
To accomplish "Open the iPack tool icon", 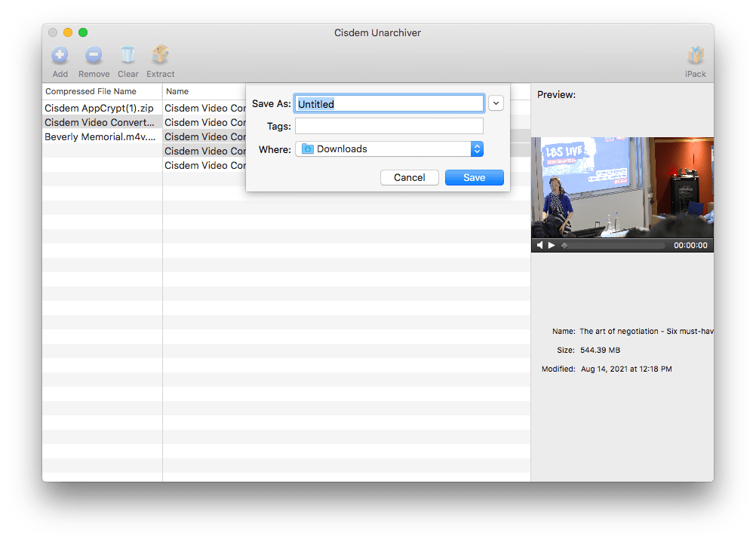I will pyautogui.click(x=695, y=55).
